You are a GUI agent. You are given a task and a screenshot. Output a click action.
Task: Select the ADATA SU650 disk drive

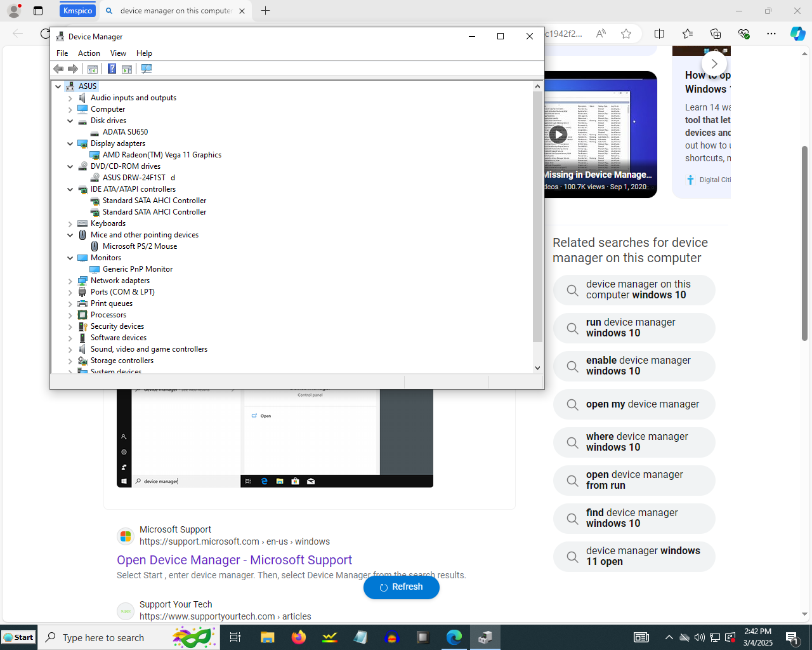(x=125, y=132)
